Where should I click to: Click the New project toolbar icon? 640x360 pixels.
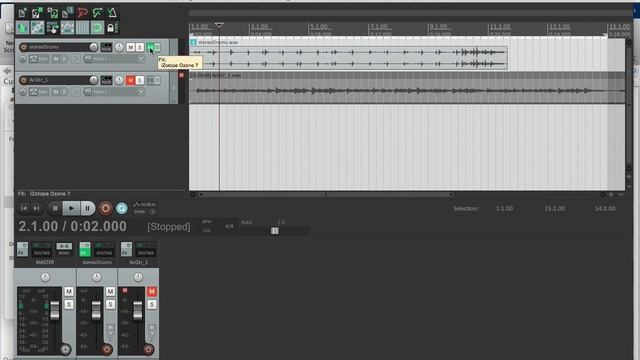22,13
